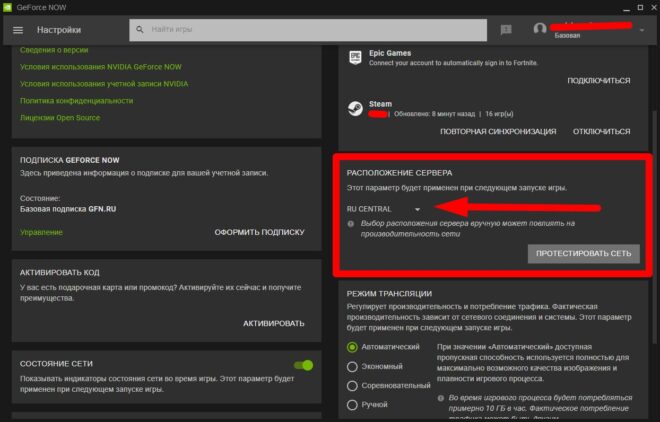Open the RU CENTRAL server dropdown
The width and height of the screenshot is (660, 422).
(383, 209)
